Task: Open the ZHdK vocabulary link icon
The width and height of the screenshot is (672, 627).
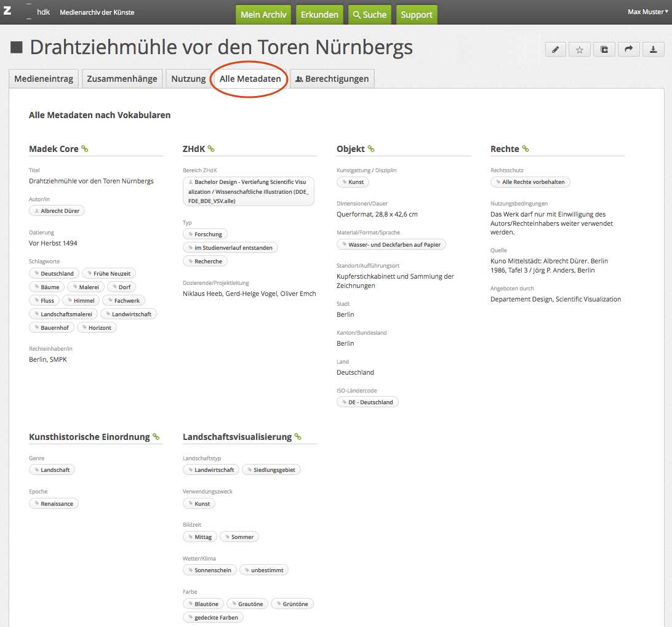Action: pos(211,149)
